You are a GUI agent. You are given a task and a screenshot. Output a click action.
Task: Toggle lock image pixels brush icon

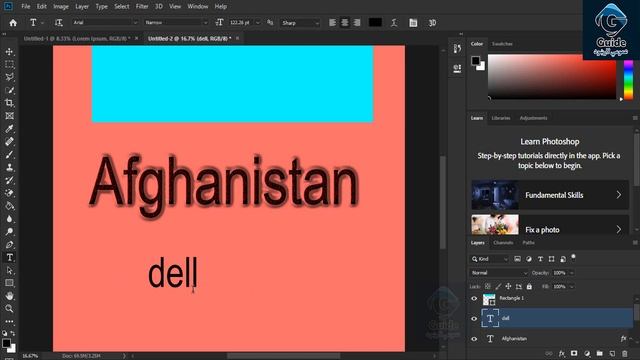point(498,287)
